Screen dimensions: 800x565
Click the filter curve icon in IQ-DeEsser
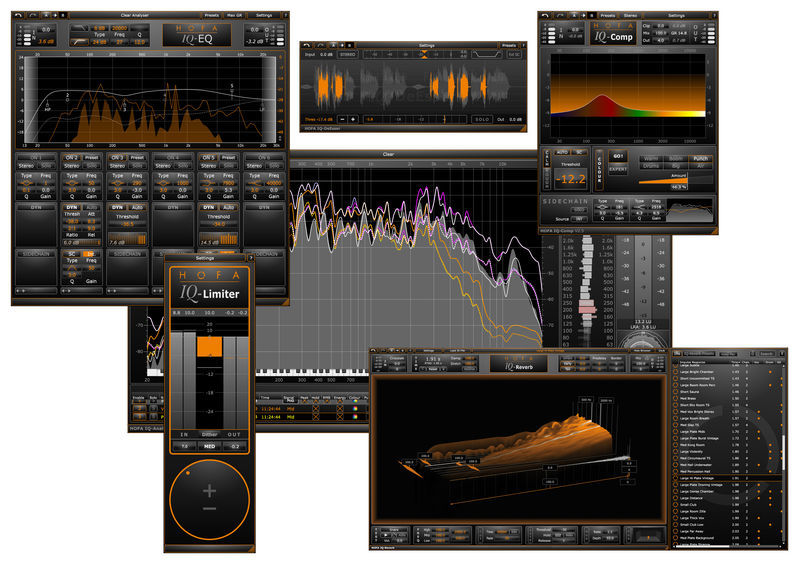[x=487, y=54]
